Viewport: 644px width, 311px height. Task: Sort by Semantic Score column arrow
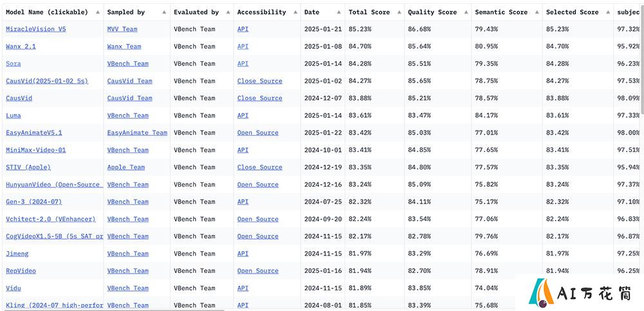536,12
